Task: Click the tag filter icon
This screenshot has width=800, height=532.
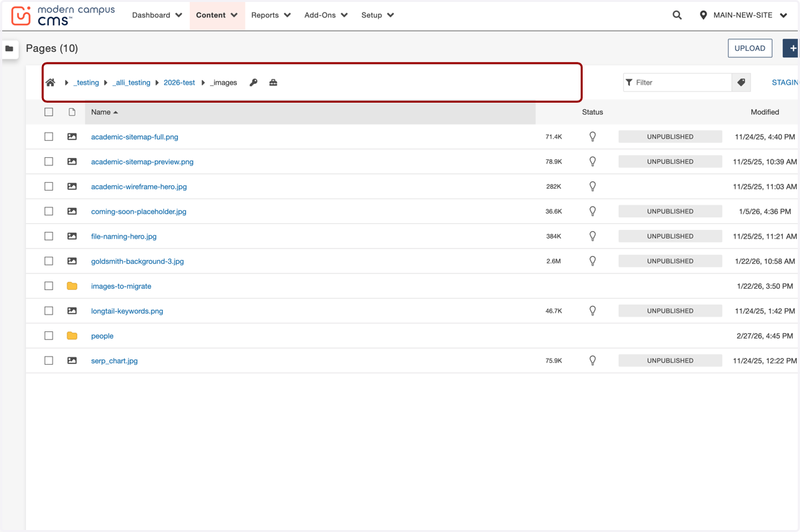Action: [741, 83]
